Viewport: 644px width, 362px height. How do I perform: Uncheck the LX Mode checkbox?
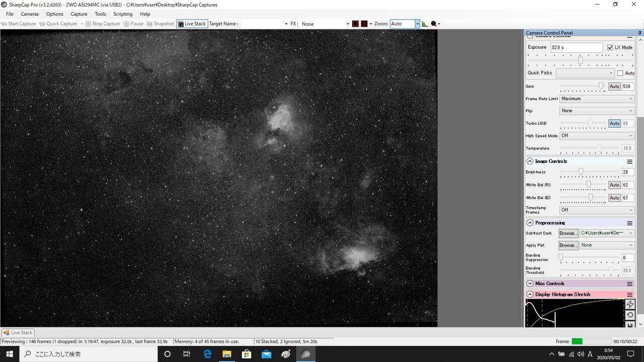pos(610,47)
